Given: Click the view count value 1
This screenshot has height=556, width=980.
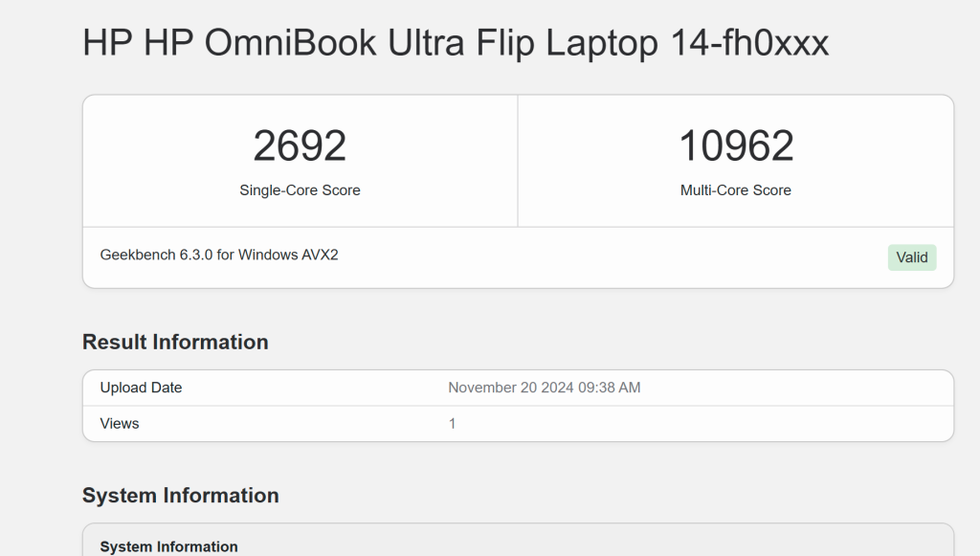Looking at the screenshot, I should [453, 423].
